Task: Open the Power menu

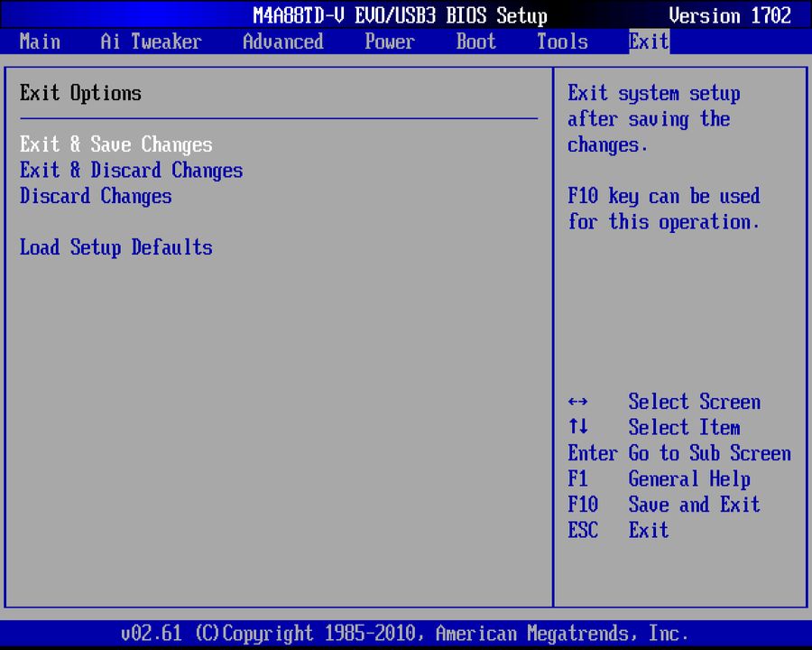Action: pyautogui.click(x=389, y=42)
